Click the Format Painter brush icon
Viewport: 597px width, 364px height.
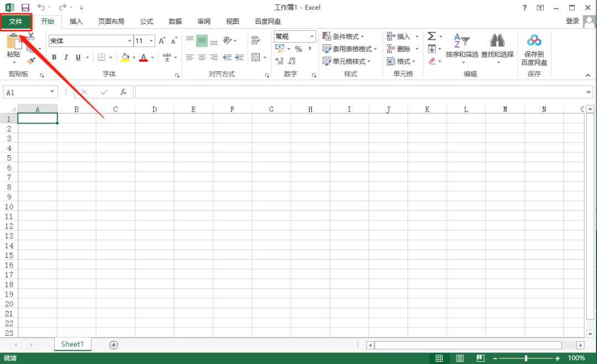coord(31,61)
